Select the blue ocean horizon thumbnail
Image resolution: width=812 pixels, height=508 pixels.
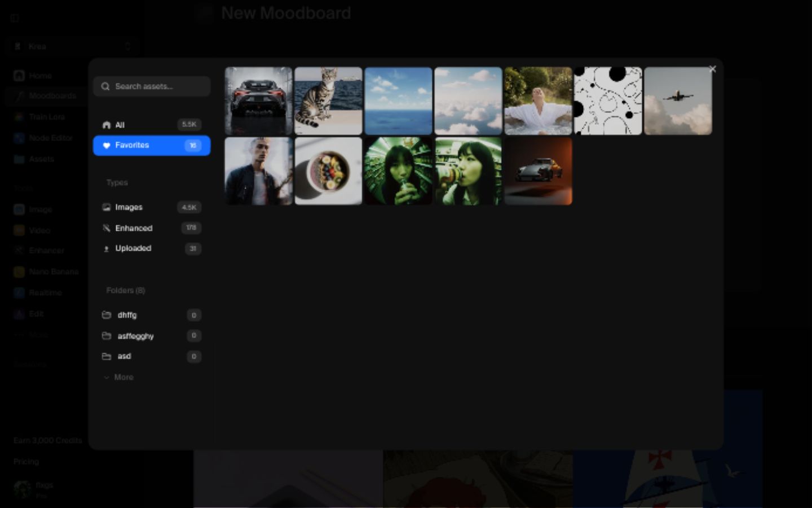[399, 101]
